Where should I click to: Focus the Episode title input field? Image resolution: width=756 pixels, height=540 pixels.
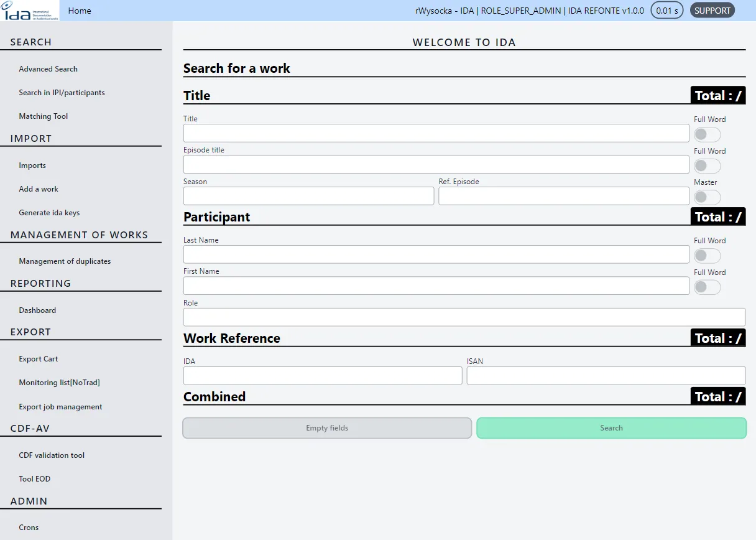436,164
